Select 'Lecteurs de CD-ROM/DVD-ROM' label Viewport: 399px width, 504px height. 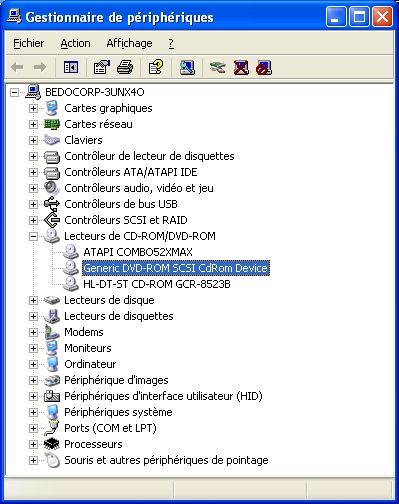click(140, 236)
